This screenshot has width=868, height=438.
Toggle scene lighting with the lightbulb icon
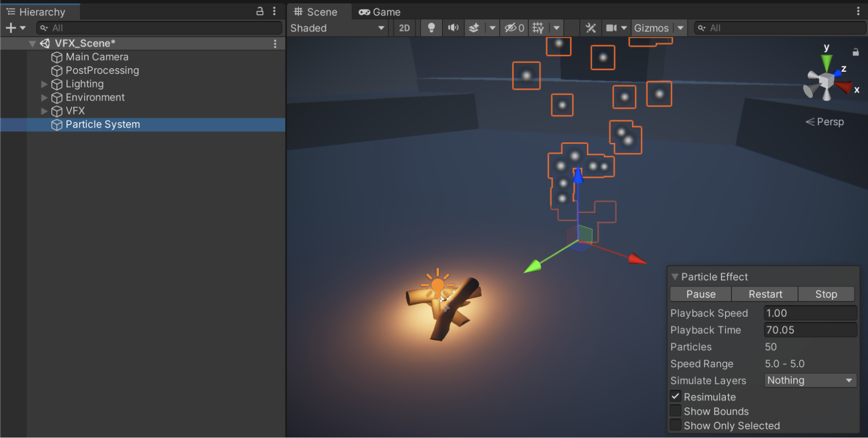431,28
